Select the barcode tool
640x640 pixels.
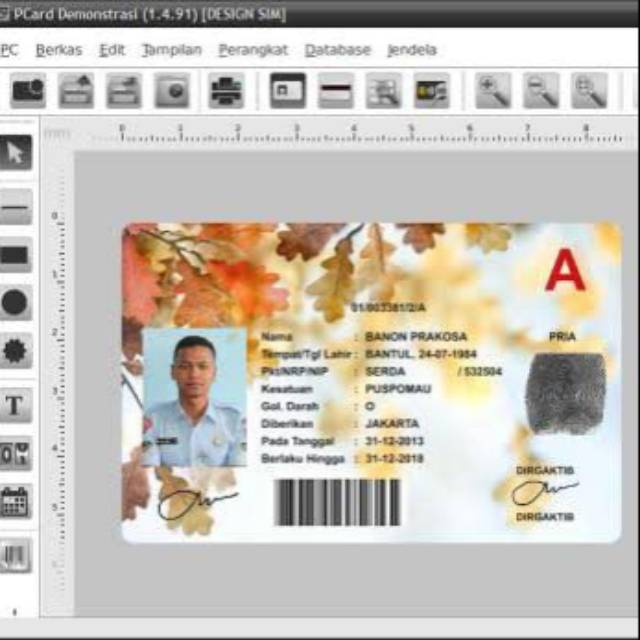pyautogui.click(x=15, y=555)
